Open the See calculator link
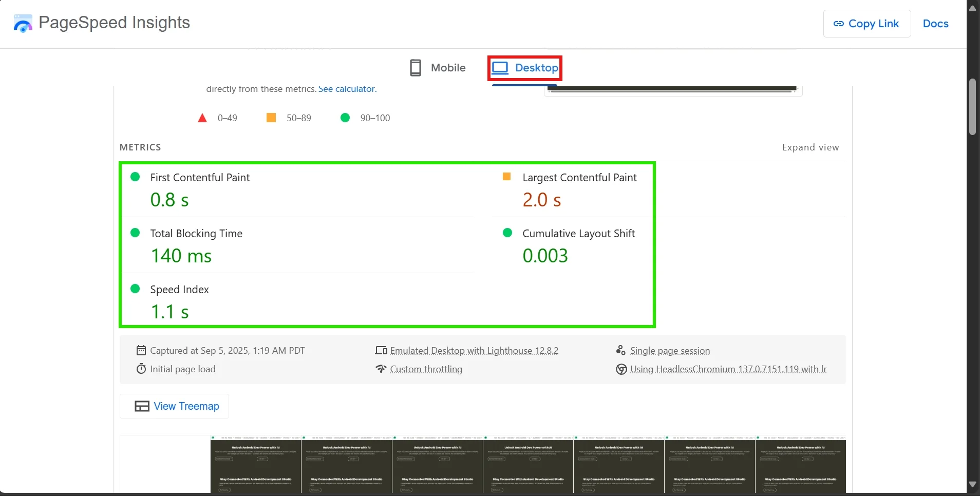Screen dimensions: 980x496 [347, 89]
